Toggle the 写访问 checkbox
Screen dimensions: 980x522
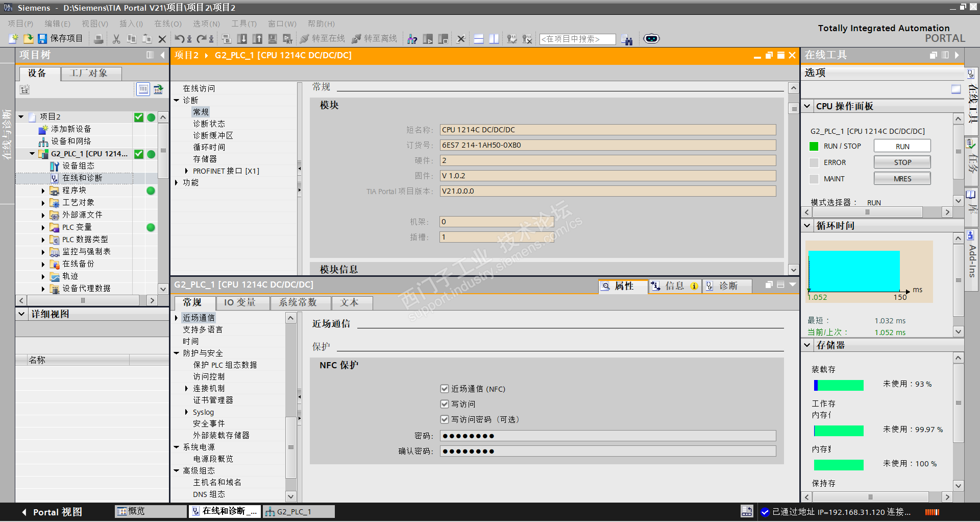(x=445, y=404)
